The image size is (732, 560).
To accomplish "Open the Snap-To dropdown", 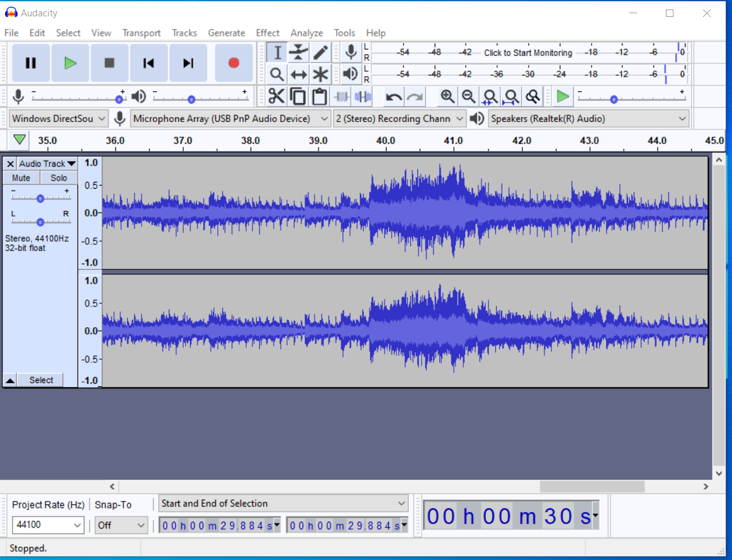I will [121, 525].
